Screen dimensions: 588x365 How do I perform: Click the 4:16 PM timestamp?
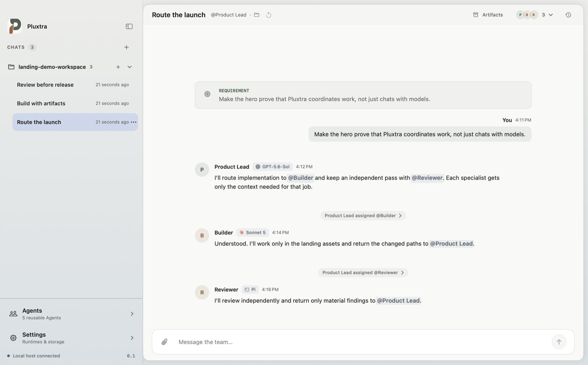coord(270,290)
